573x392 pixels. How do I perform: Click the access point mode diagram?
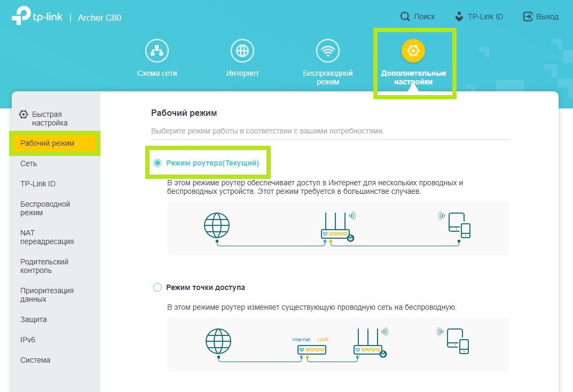[x=337, y=344]
